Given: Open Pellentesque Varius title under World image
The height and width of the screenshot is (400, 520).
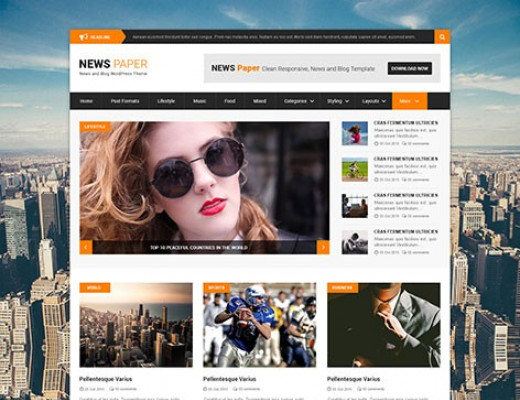Looking at the screenshot, I should point(106,379).
